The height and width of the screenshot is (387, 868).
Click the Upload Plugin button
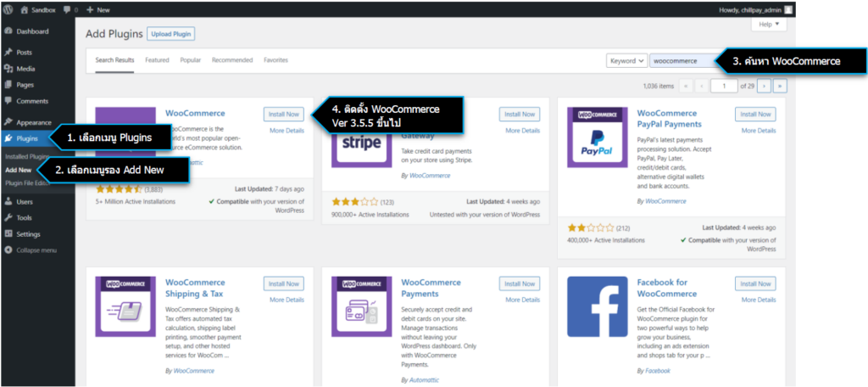[x=171, y=34]
